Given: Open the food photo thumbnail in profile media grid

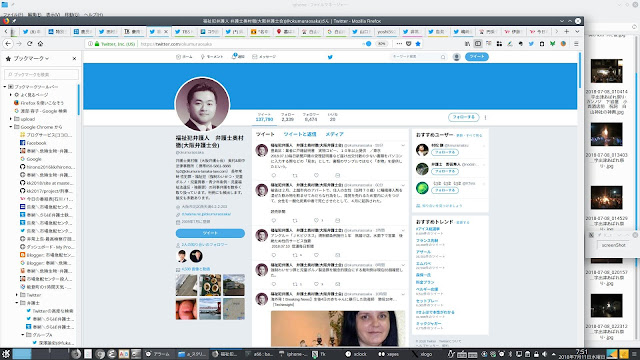Looking at the screenshot, I should click(x=210, y=284).
